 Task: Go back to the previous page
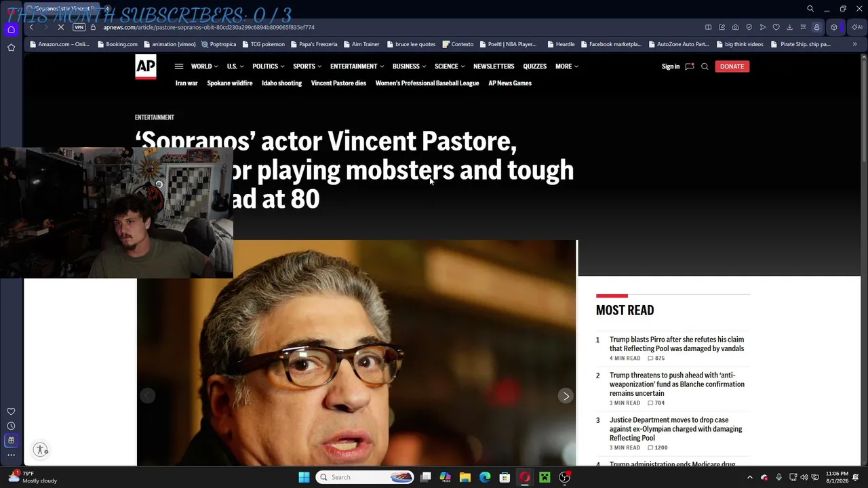click(31, 27)
